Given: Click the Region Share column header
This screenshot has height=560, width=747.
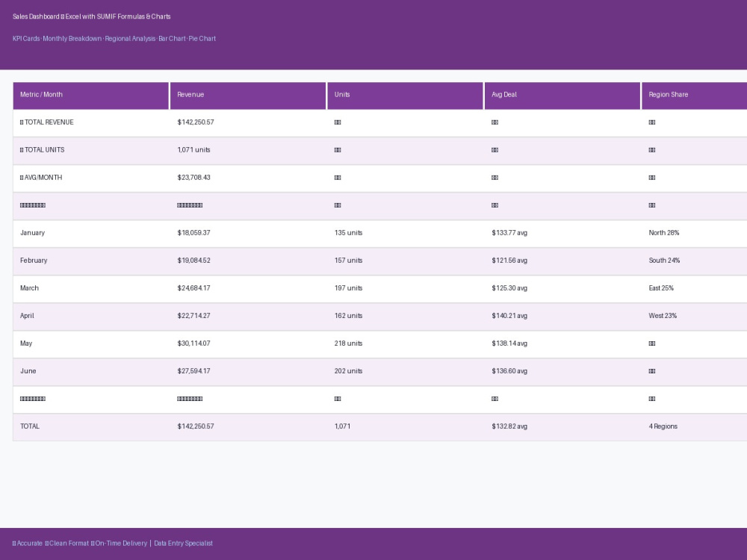Looking at the screenshot, I should [695, 96].
